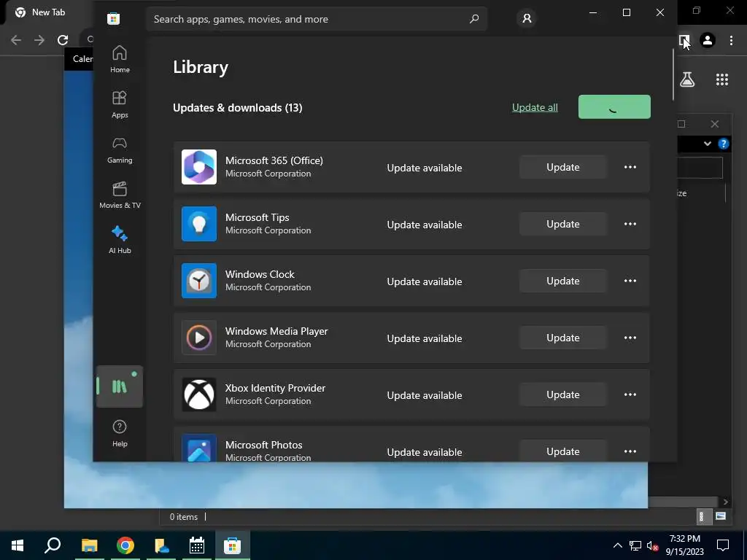This screenshot has width=747, height=560.
Task: Update Microsoft 365 (Office)
Action: click(x=563, y=167)
